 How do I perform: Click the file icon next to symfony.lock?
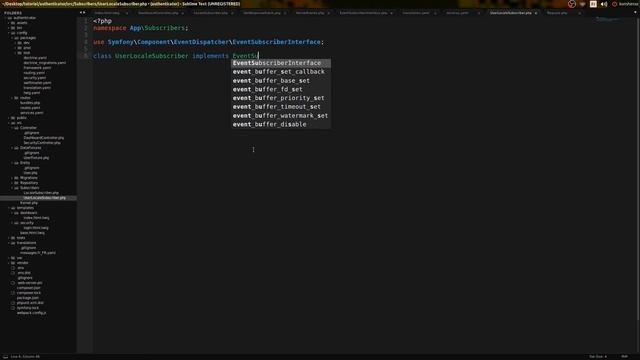(13, 308)
